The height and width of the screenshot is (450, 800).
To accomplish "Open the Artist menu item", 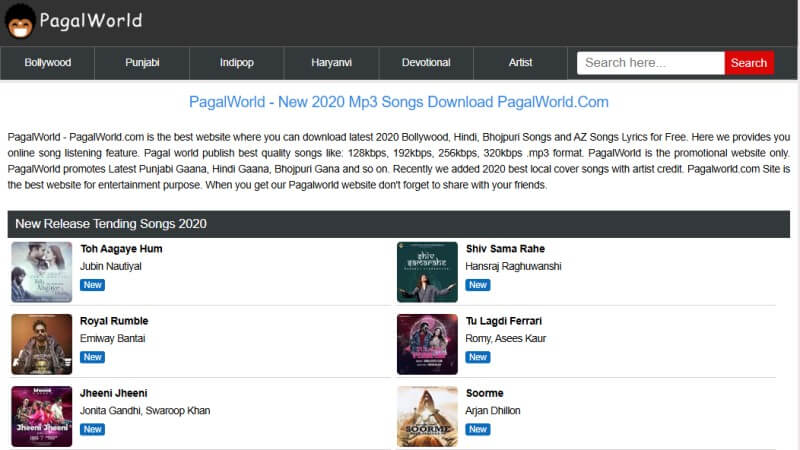I will click(x=520, y=63).
